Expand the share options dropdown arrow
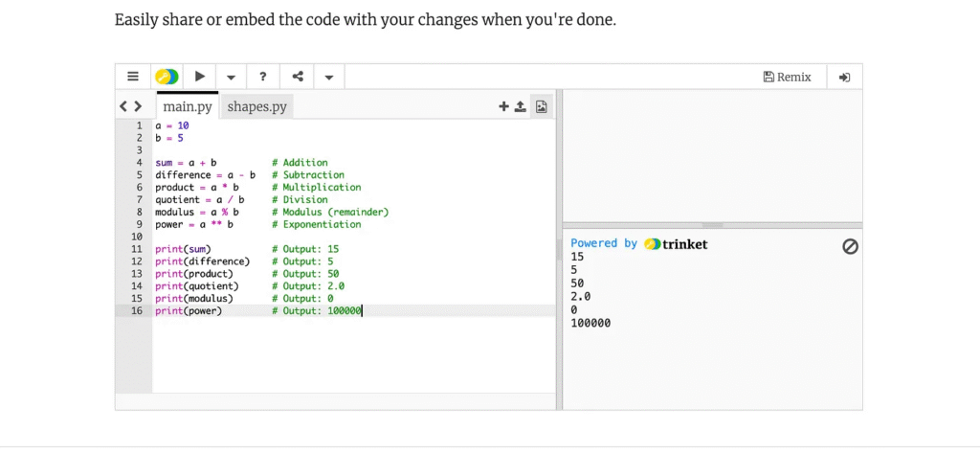This screenshot has width=980, height=453. [329, 77]
